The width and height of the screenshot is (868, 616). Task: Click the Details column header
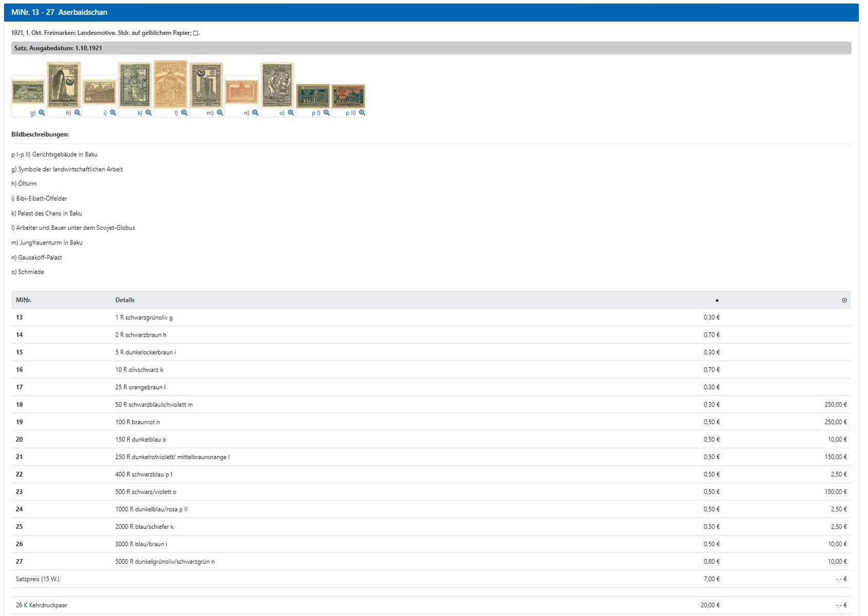(x=125, y=300)
